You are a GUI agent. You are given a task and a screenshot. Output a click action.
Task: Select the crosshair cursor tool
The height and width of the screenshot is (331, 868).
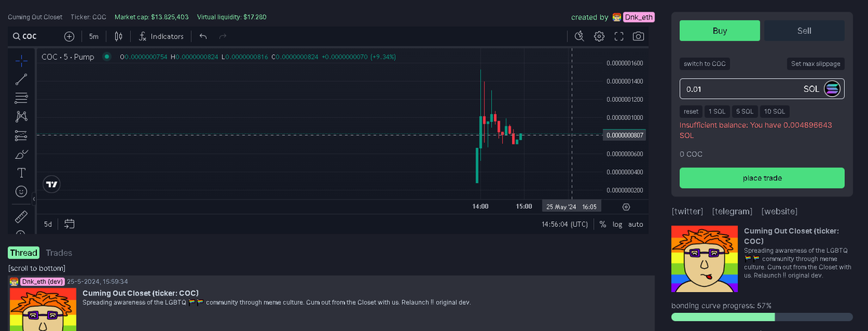(x=22, y=60)
